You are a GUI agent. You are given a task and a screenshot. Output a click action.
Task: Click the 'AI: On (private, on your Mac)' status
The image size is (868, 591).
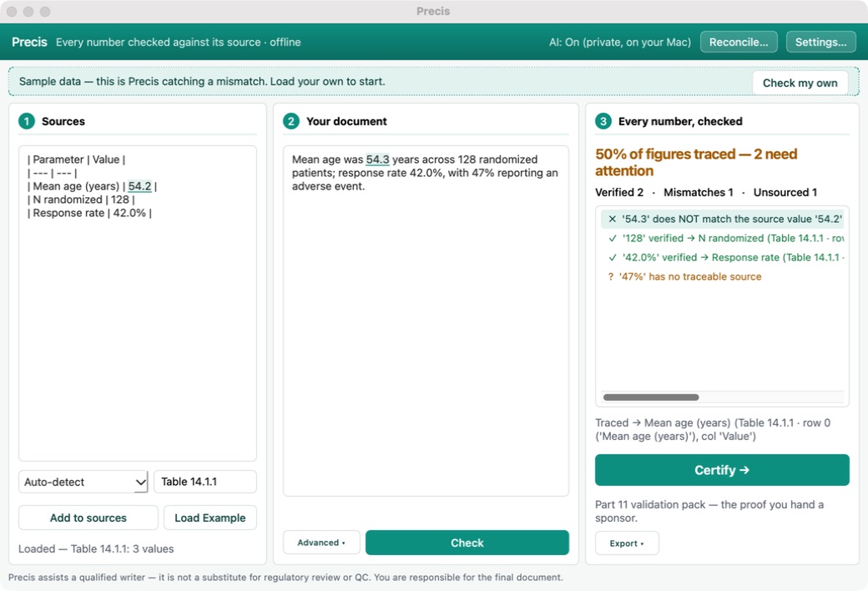620,42
